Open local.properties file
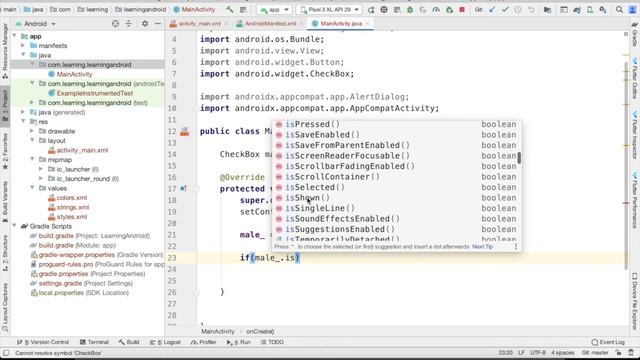Image resolution: width=640 pixels, height=360 pixels. 80,293
